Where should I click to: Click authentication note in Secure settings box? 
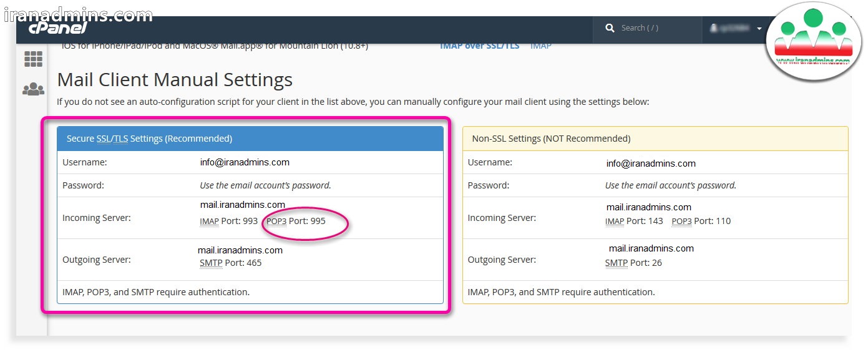click(x=156, y=291)
